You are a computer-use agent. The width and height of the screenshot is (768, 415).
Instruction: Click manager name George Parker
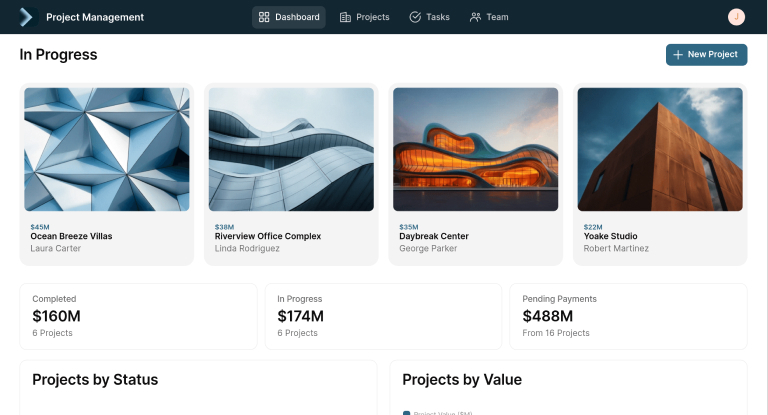pyautogui.click(x=428, y=248)
